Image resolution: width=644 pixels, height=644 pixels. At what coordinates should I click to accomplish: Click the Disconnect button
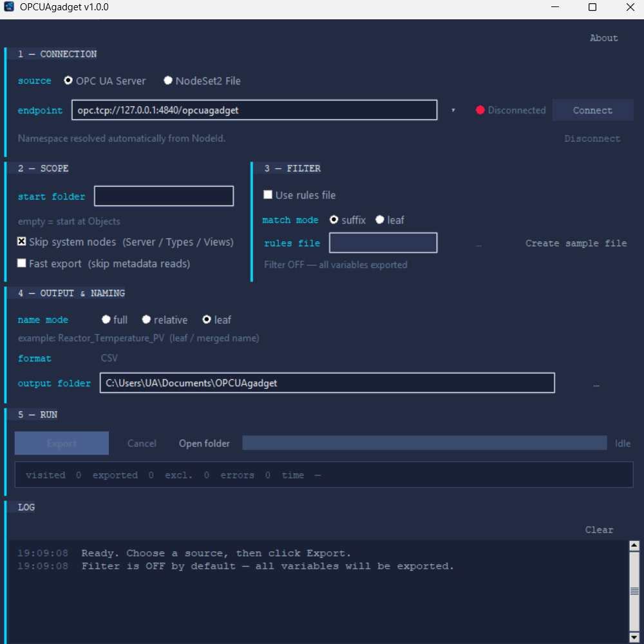tap(592, 138)
